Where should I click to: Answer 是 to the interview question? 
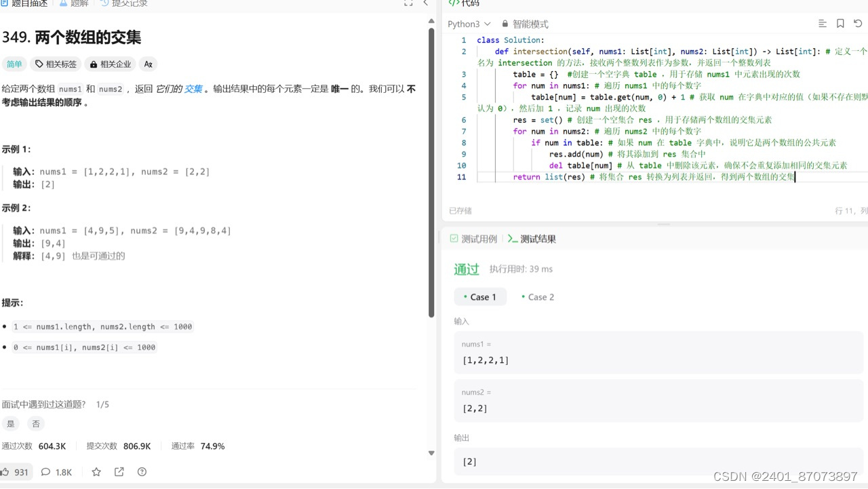(10, 424)
